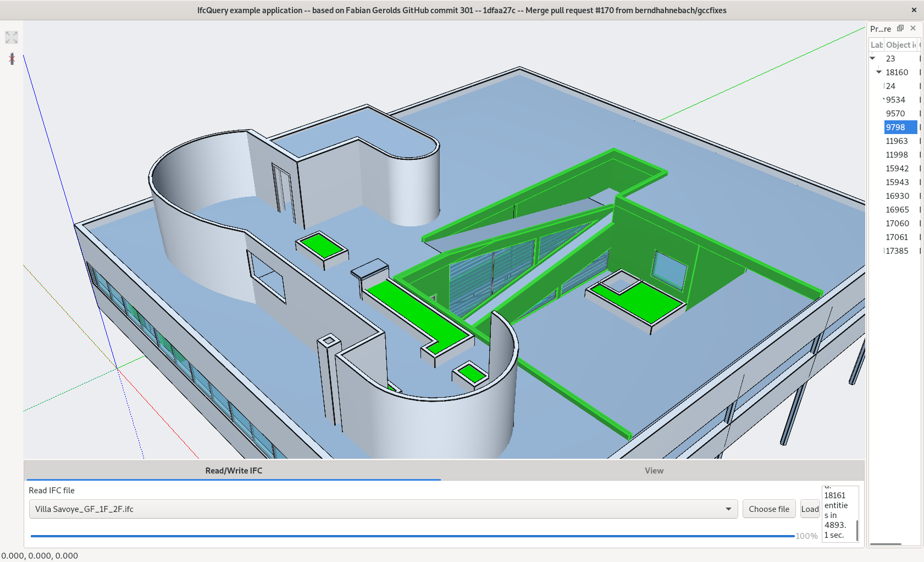The height and width of the screenshot is (562, 924).
Task: Select tree item 15942
Action: 897,168
